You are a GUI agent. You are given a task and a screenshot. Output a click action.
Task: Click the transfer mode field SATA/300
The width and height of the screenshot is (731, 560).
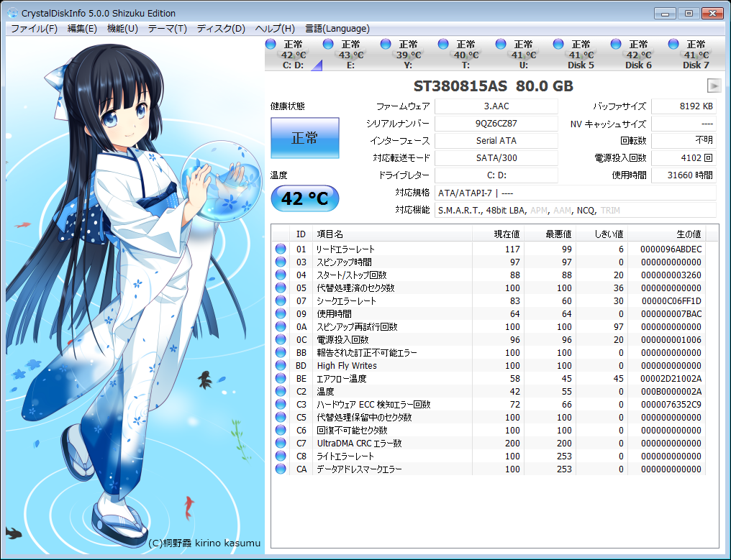[496, 158]
